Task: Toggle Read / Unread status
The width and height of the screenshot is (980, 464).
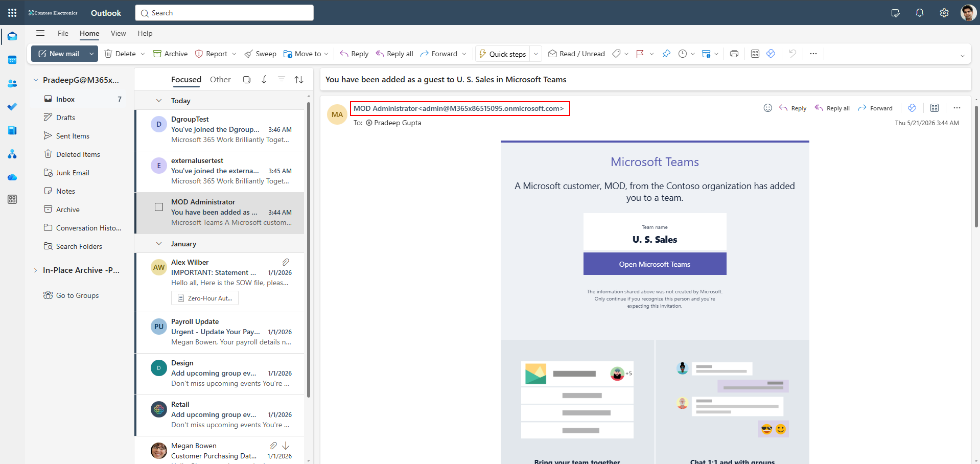Action: point(576,54)
